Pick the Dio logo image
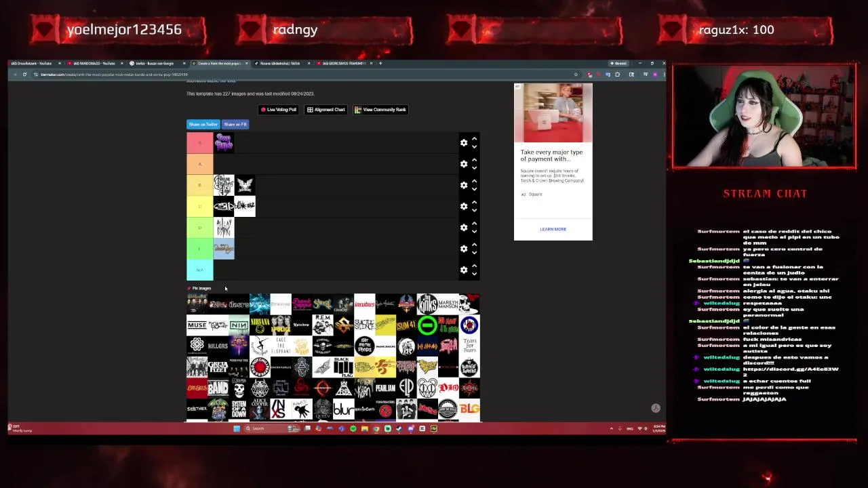Screen dimensions: 868x488 pos(448,388)
